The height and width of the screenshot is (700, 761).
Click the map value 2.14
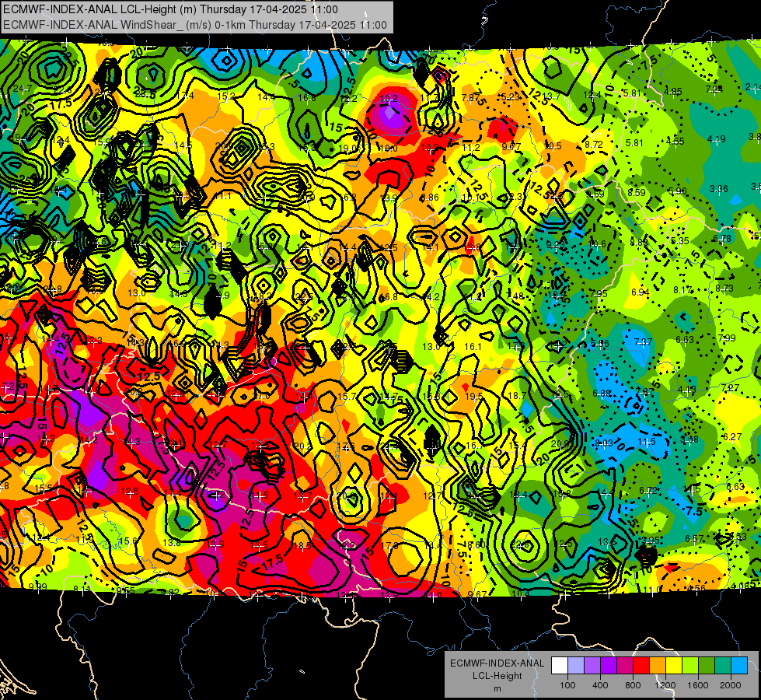[x=752, y=87]
